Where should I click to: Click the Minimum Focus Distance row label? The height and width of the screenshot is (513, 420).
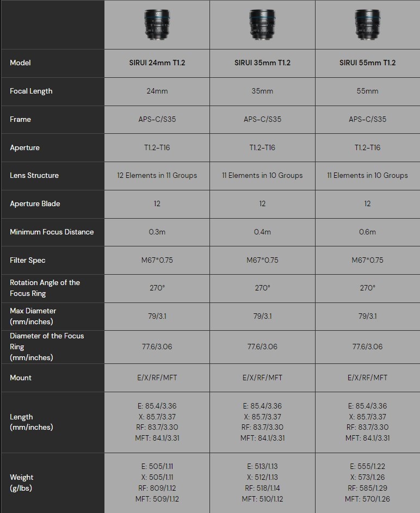pyautogui.click(x=52, y=232)
